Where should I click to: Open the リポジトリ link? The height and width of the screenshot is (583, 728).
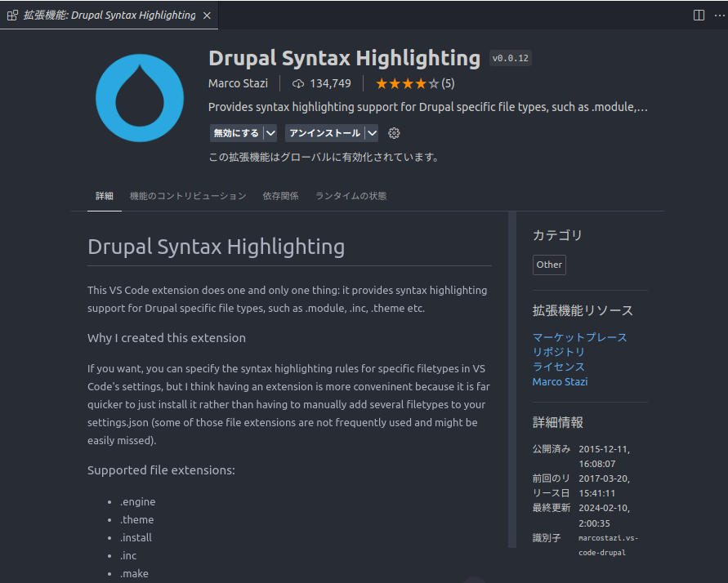pyautogui.click(x=558, y=352)
